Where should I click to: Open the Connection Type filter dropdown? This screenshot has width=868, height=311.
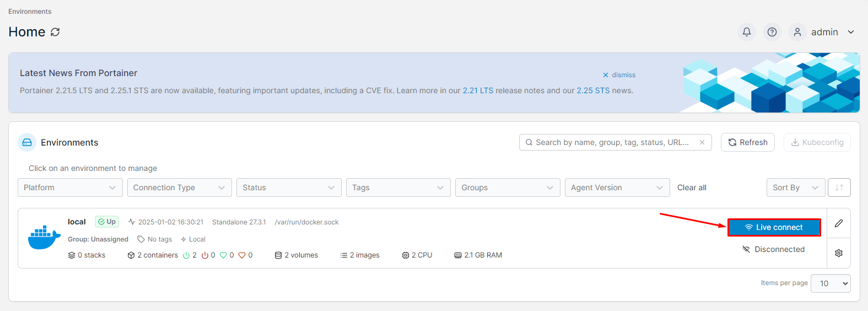click(180, 187)
